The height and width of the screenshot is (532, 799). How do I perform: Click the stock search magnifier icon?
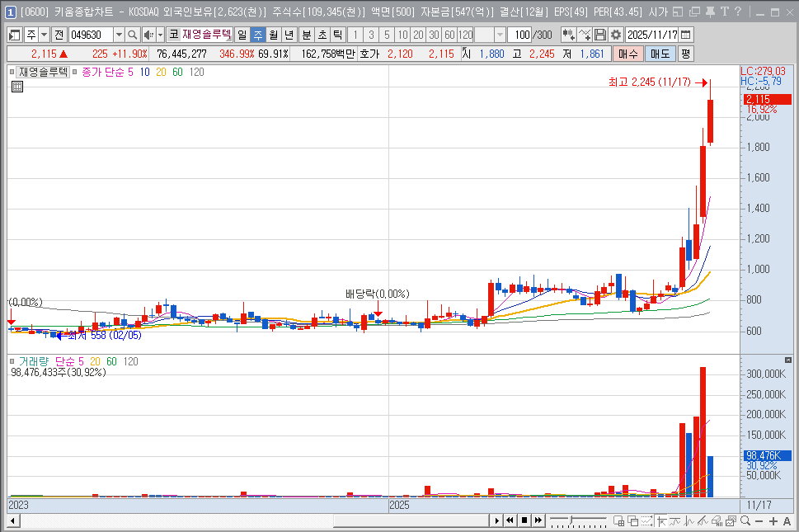pyautogui.click(x=133, y=35)
